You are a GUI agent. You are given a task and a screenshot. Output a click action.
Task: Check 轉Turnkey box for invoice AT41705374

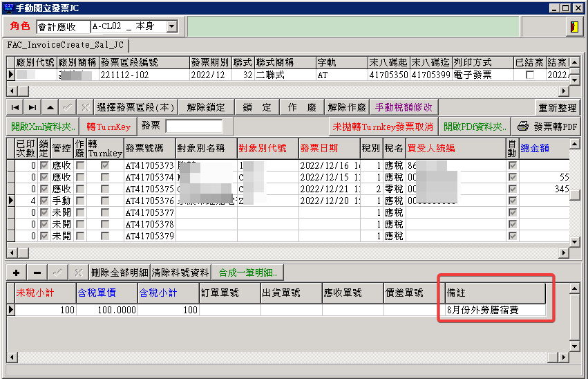tap(105, 178)
